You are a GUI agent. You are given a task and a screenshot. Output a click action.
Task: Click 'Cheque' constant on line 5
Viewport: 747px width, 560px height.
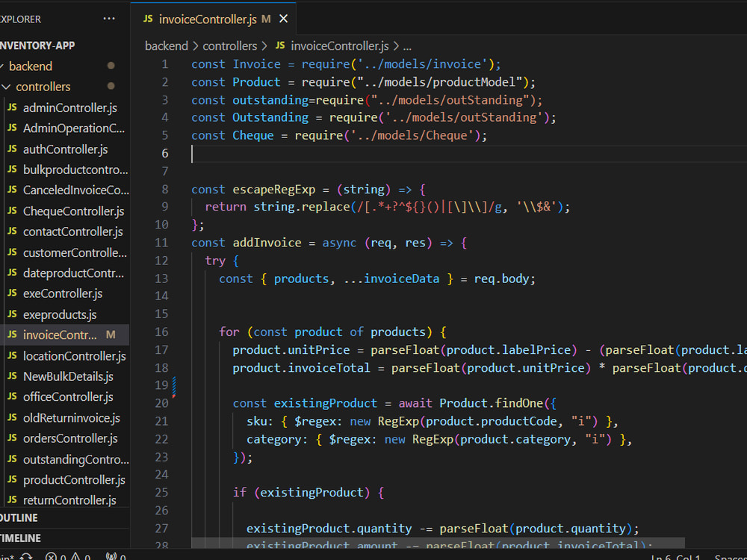(253, 136)
